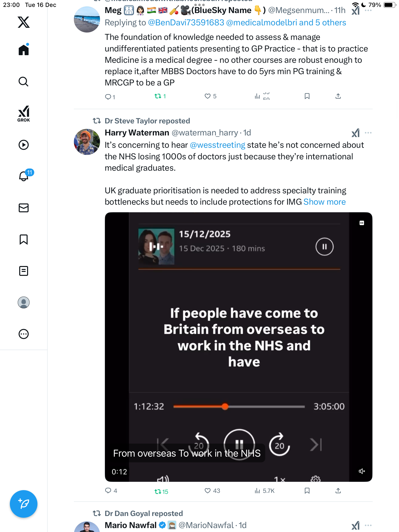Viewport: 399px width, 532px height.
Task: Open the Video tab play icon
Action: pyautogui.click(x=24, y=145)
